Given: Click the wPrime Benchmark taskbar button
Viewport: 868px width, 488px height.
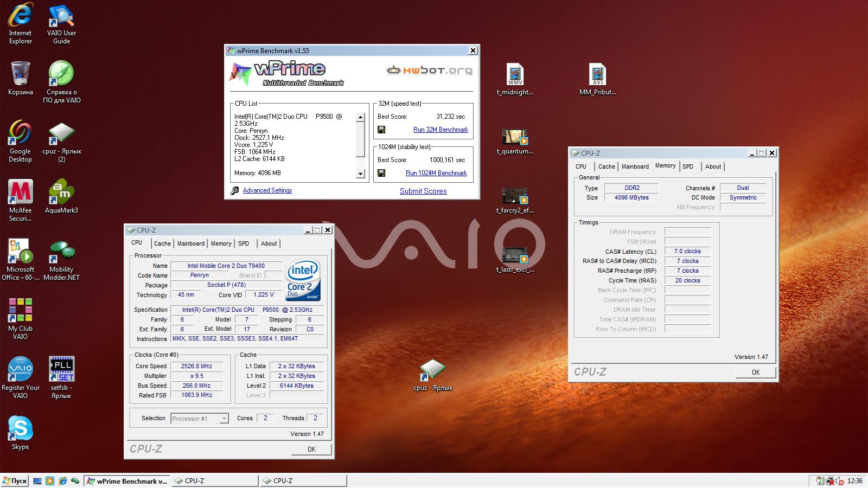Looking at the screenshot, I should coord(127,481).
